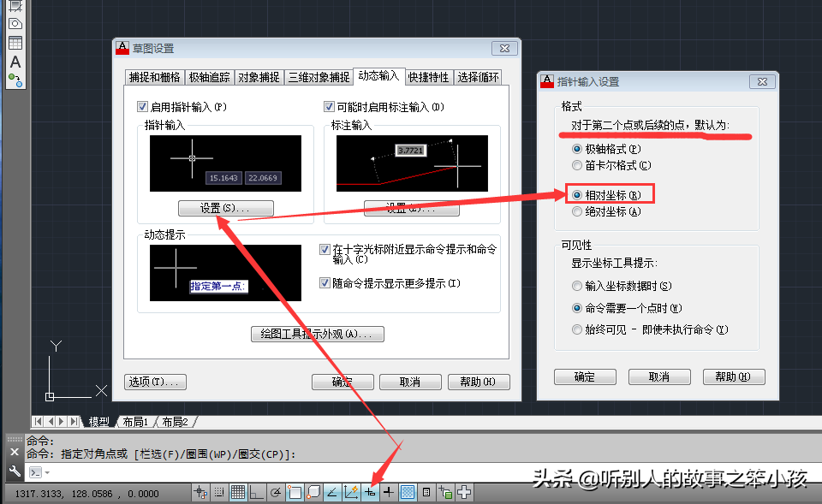Open the 布局2 layout tab
This screenshot has height=504, width=822.
[x=175, y=422]
